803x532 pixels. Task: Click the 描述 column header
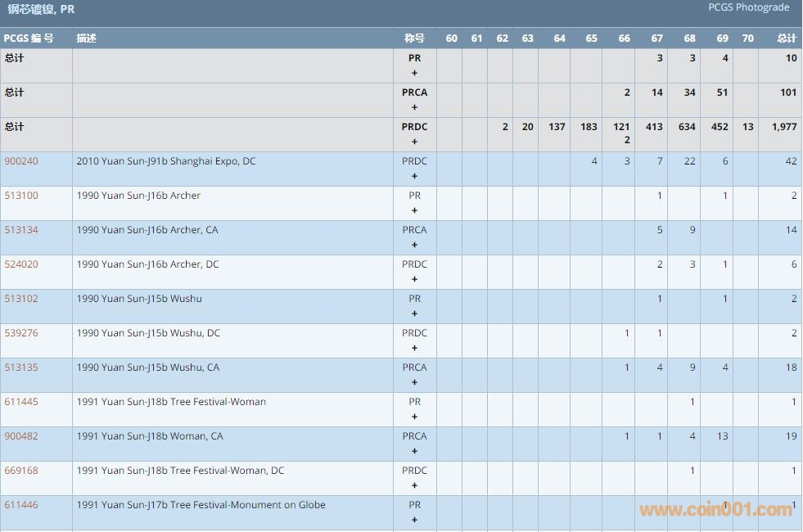(86, 38)
